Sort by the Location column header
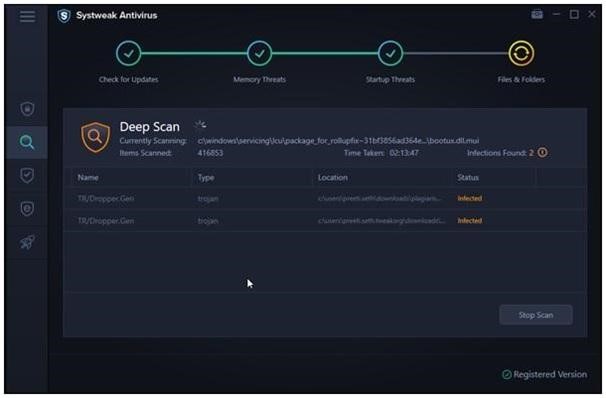 tap(333, 178)
